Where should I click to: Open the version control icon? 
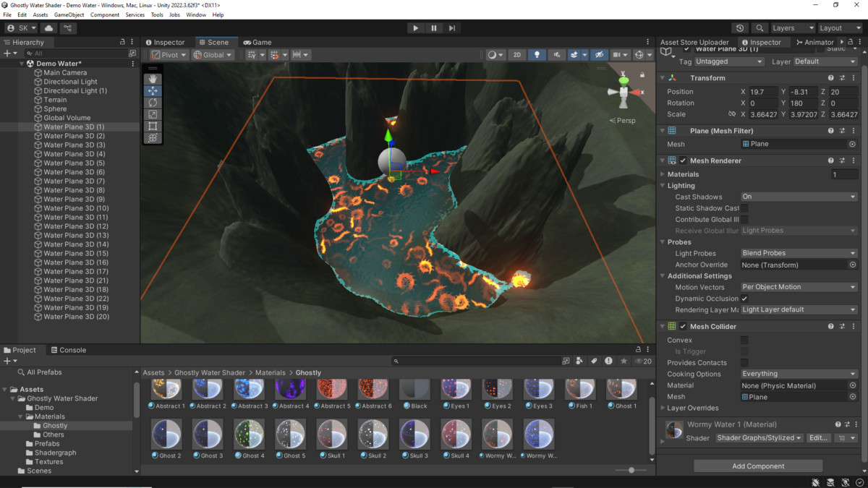point(68,28)
